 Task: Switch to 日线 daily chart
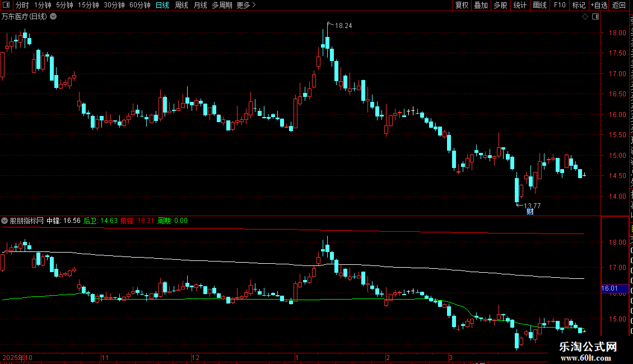tap(162, 5)
